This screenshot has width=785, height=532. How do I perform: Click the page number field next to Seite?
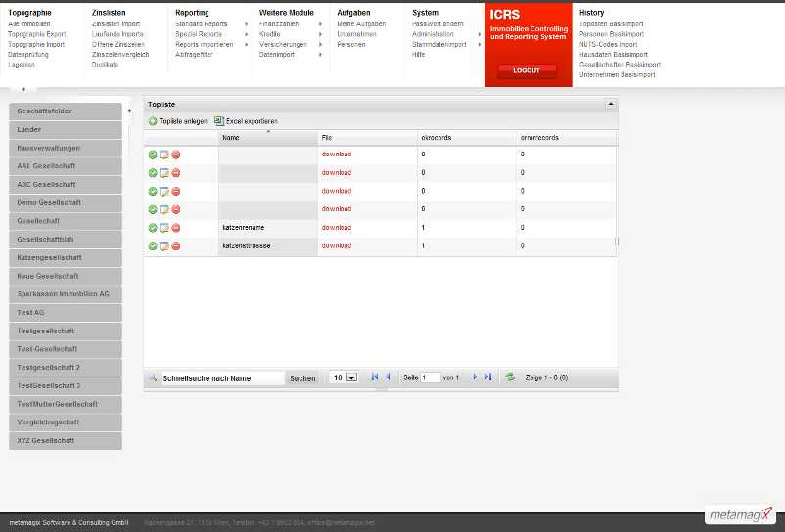(431, 377)
